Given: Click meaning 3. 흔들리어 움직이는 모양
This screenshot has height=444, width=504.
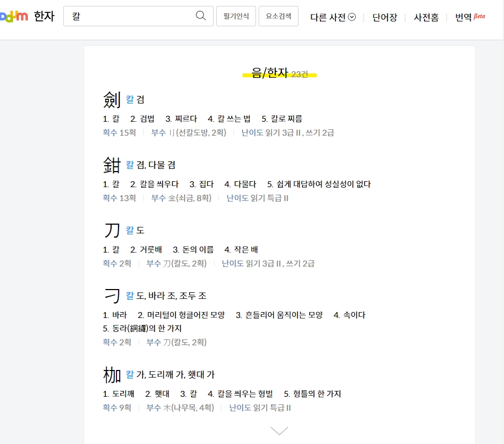Looking at the screenshot, I should 279,315.
